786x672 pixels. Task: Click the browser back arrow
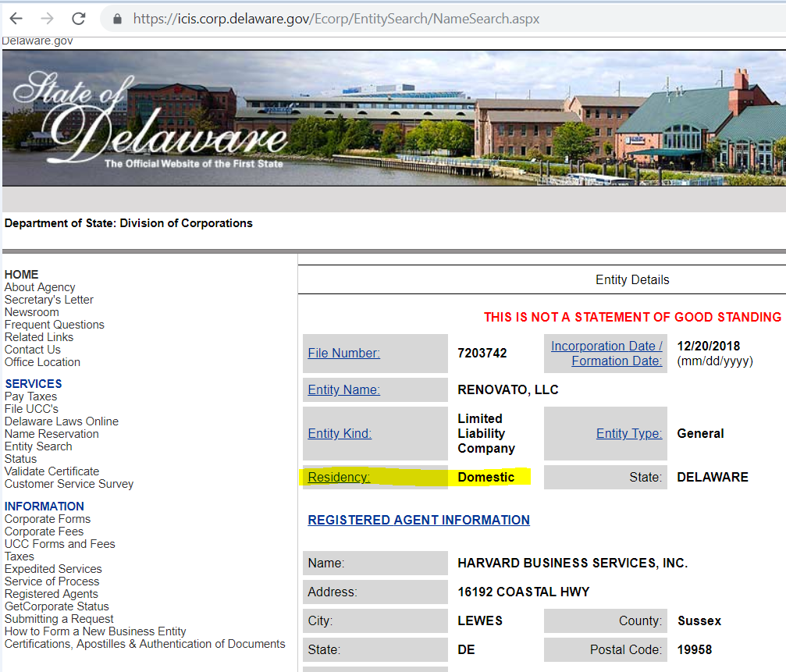coord(16,19)
